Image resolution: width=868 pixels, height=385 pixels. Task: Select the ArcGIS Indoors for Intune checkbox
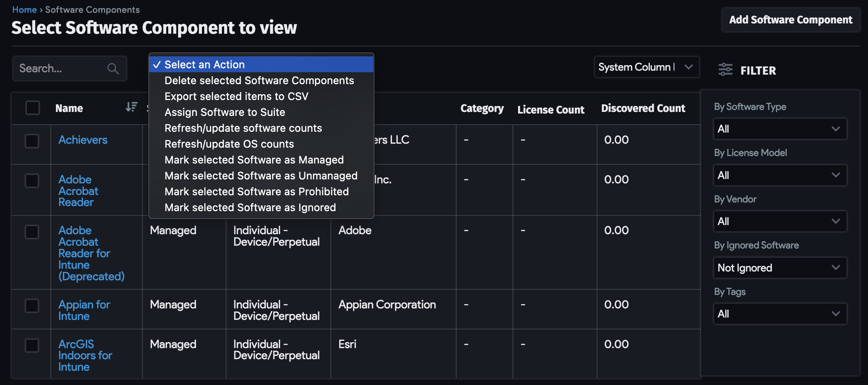pyautogui.click(x=32, y=345)
